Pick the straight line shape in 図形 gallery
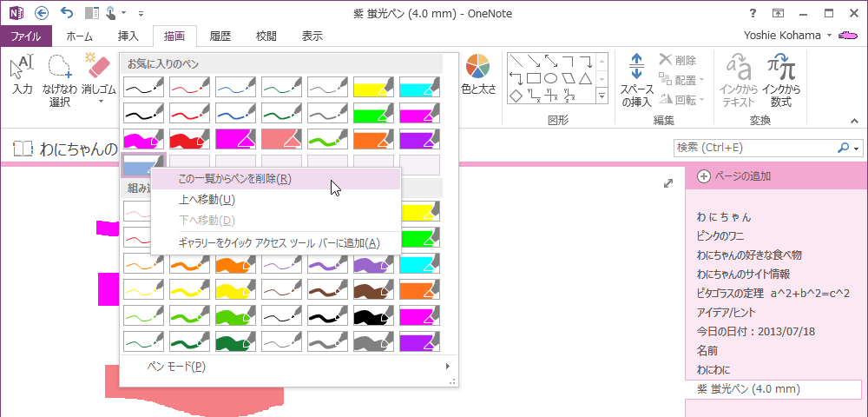The height and width of the screenshot is (417, 868). coord(516,61)
